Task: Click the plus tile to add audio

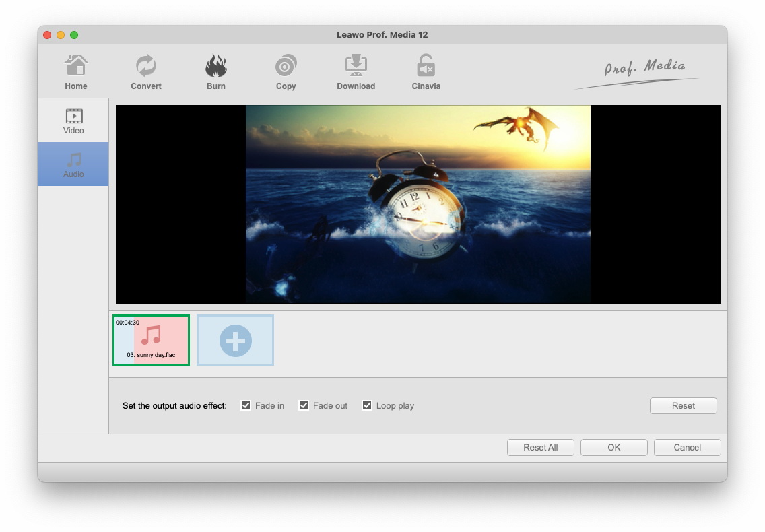Action: 235,340
